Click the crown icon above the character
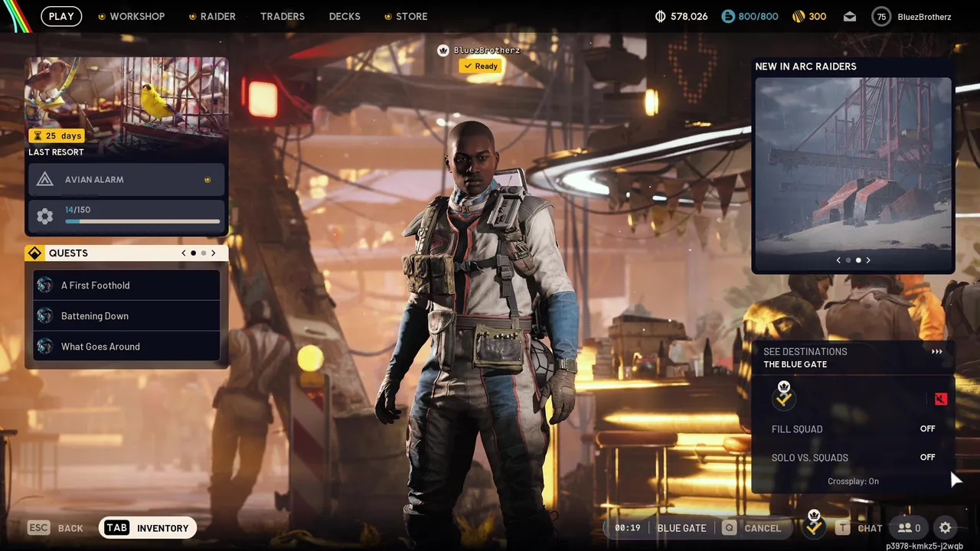The width and height of the screenshot is (980, 551). pos(443,51)
